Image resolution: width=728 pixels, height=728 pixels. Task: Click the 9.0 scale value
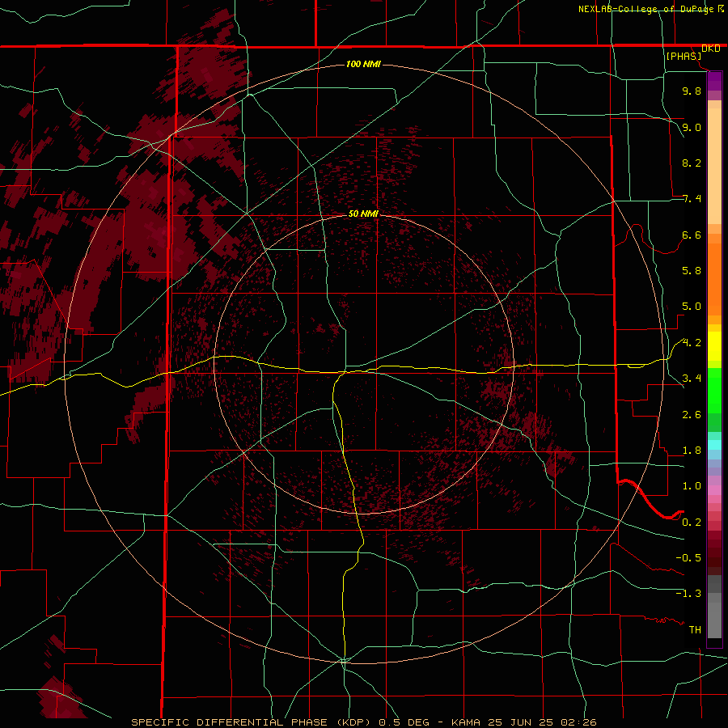click(692, 127)
